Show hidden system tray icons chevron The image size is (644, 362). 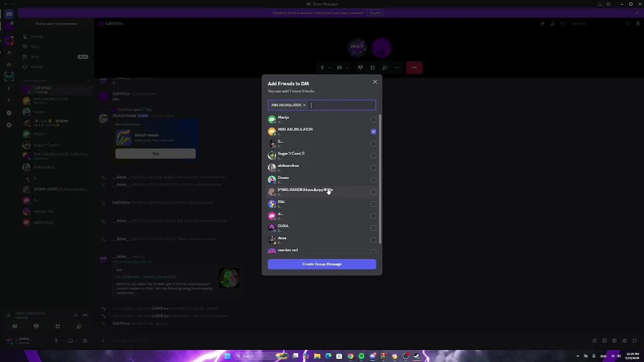(x=578, y=356)
